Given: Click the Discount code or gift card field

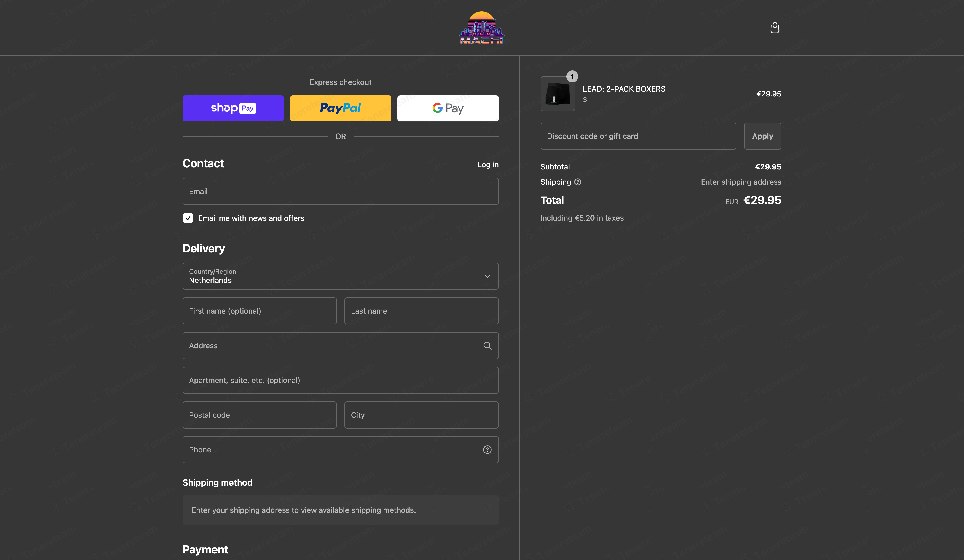Looking at the screenshot, I should click(x=638, y=136).
